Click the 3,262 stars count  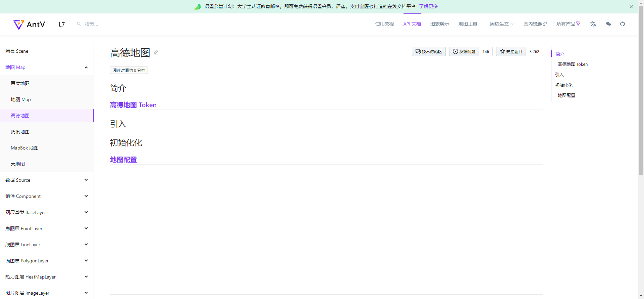tap(534, 51)
